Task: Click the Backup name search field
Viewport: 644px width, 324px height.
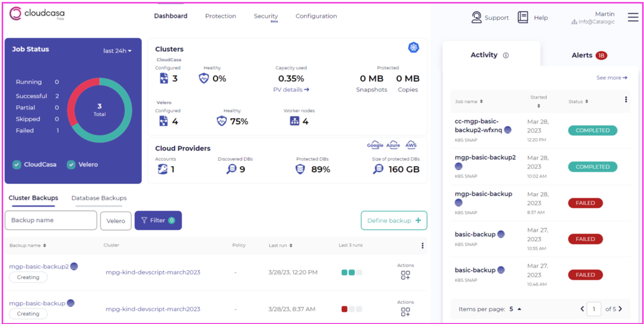Action: point(51,220)
